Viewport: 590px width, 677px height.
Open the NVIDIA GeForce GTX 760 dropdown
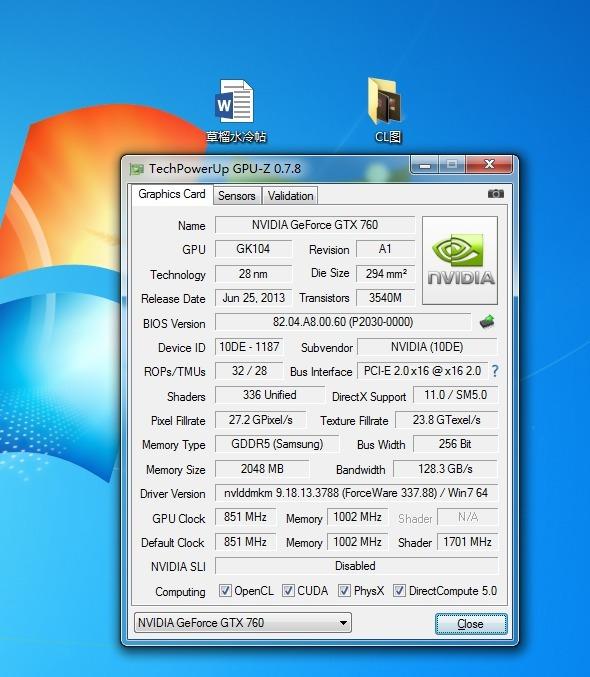(x=243, y=623)
